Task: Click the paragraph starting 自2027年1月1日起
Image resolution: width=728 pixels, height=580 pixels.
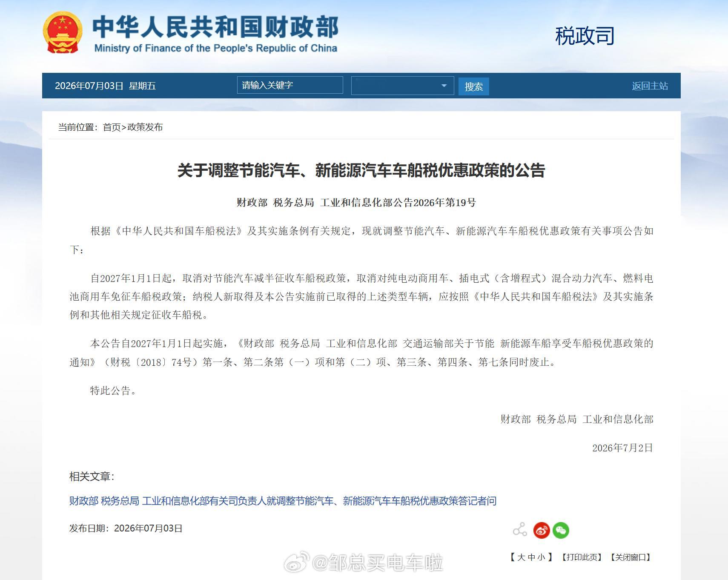Action: tap(361, 297)
